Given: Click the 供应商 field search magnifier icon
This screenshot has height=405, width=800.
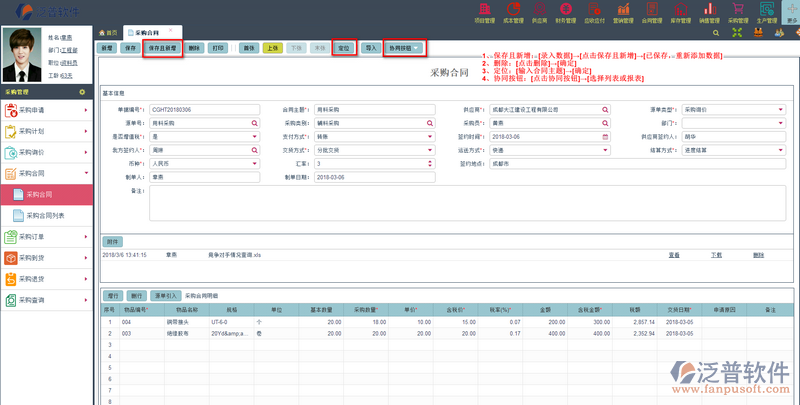Looking at the screenshot, I should (605, 110).
